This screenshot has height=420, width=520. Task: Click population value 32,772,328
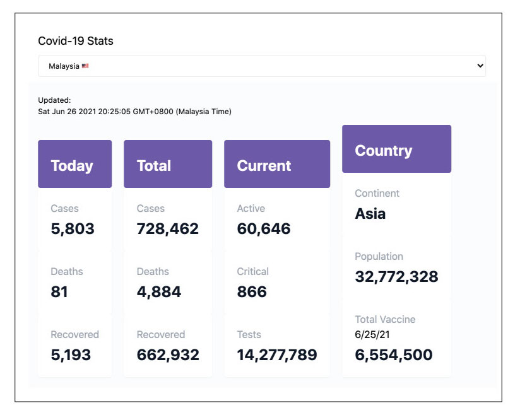396,276
